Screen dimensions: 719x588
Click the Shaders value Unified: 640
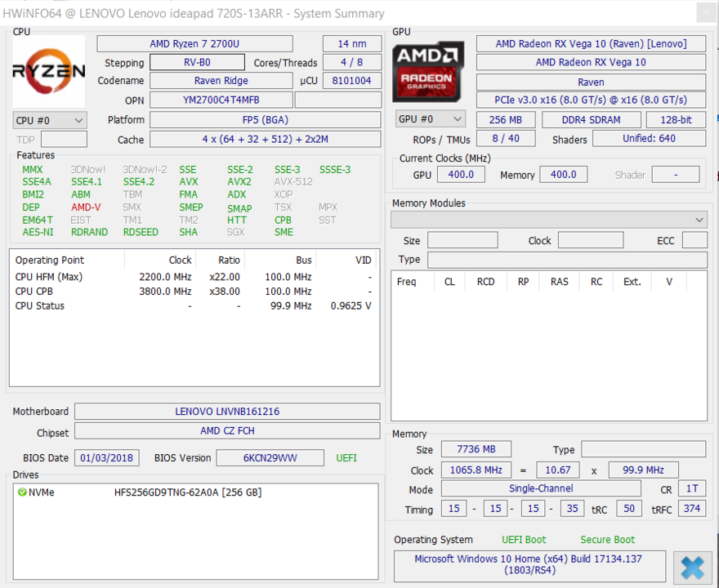point(649,138)
